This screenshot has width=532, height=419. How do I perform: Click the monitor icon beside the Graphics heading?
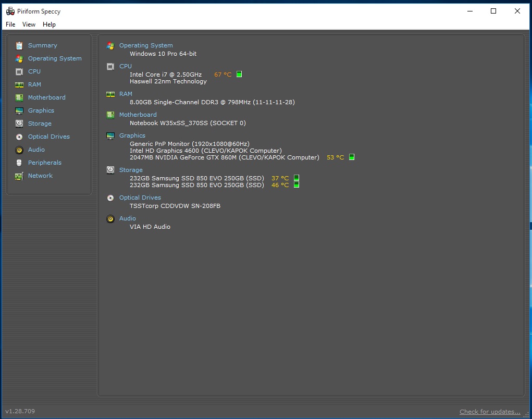click(110, 135)
